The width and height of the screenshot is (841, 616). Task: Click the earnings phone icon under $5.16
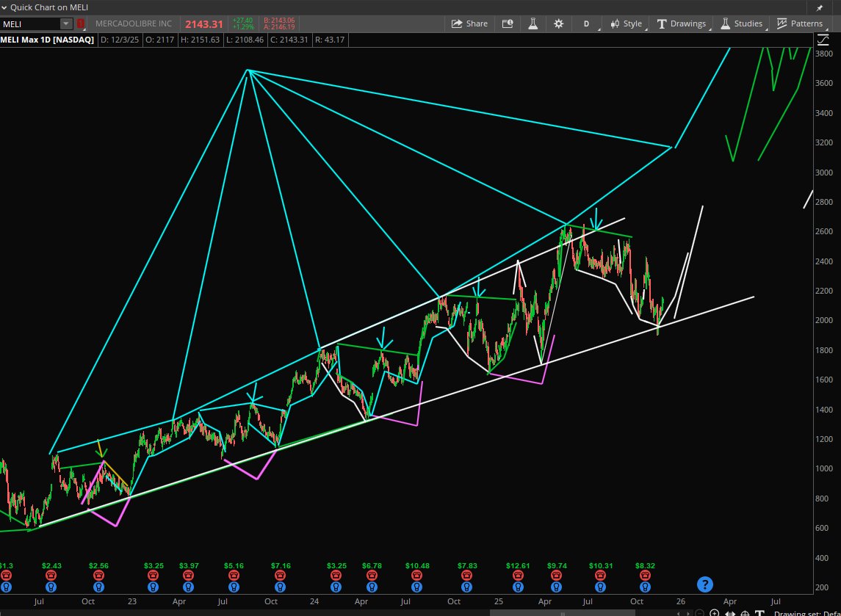click(x=234, y=576)
